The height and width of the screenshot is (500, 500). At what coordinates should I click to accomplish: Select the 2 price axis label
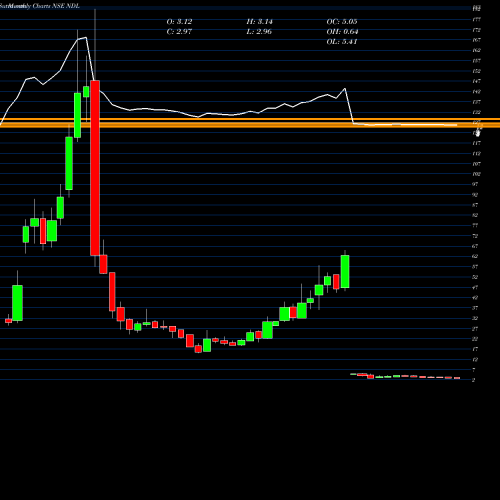point(474,380)
